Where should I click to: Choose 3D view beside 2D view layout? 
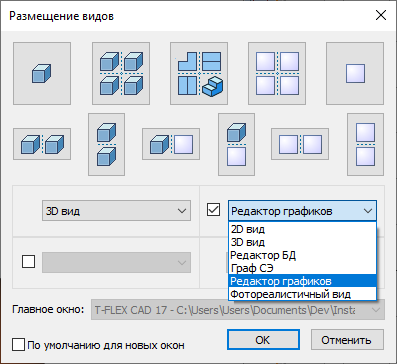(171, 144)
